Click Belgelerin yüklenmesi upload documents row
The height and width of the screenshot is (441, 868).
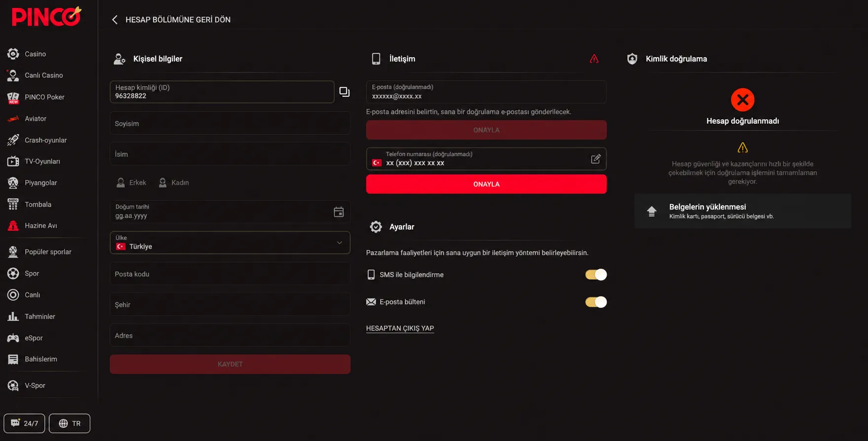point(743,211)
